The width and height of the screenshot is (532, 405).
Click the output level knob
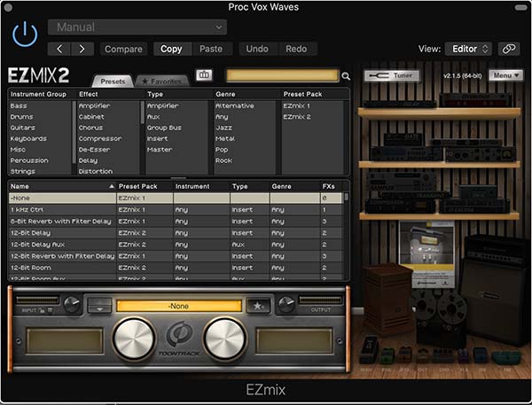tap(286, 304)
